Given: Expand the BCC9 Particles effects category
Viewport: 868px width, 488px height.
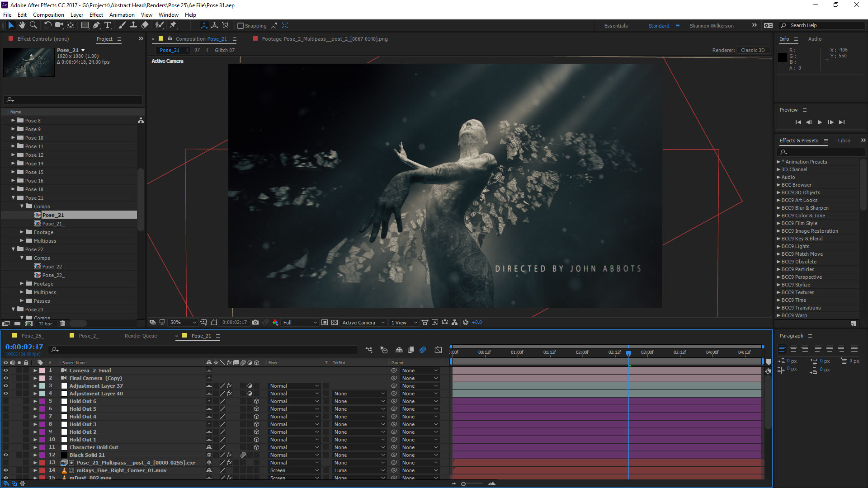Looking at the screenshot, I should [x=778, y=269].
